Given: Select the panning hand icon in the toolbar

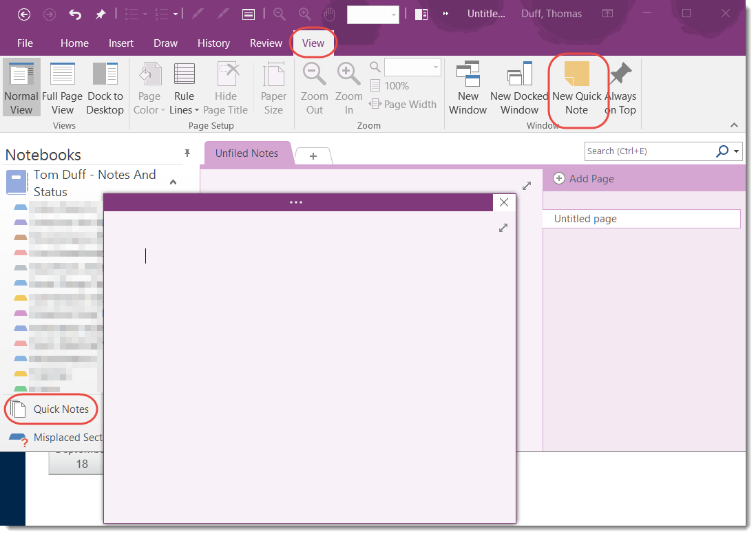Looking at the screenshot, I should click(x=328, y=14).
